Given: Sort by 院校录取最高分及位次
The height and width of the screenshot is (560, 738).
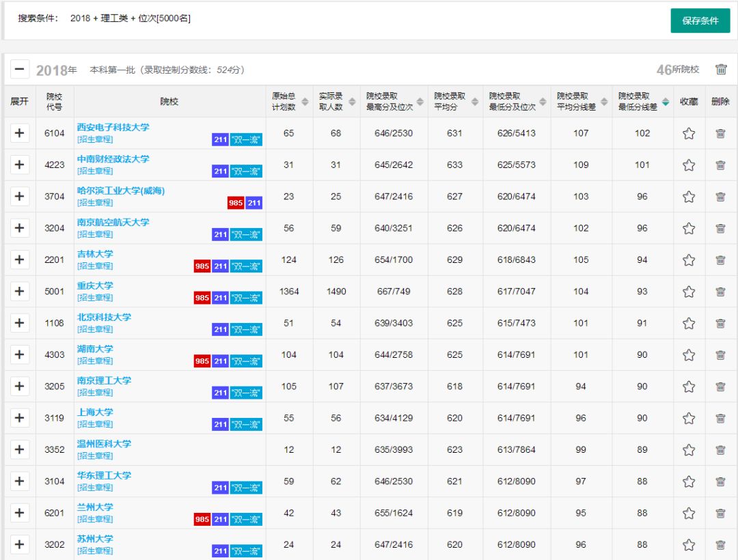Looking at the screenshot, I should (x=420, y=102).
